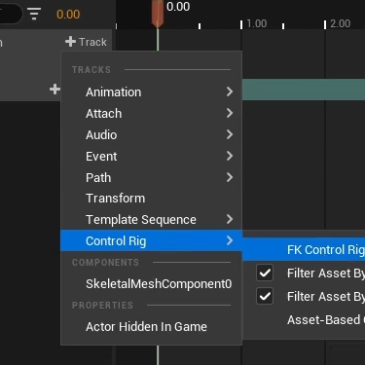Expand the Animation submenu arrow

[229, 92]
